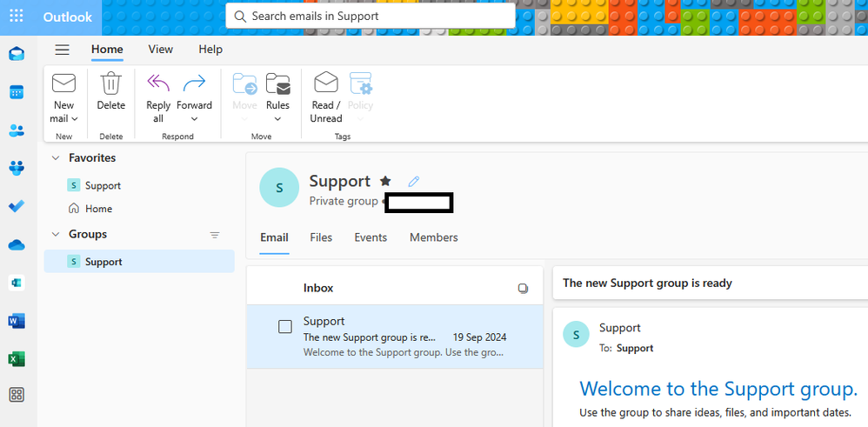Click the magnifier icon in search box
The height and width of the screenshot is (427, 868).
240,17
